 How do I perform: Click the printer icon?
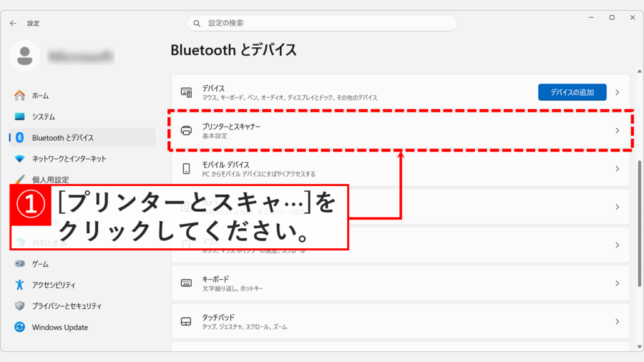pos(186,131)
